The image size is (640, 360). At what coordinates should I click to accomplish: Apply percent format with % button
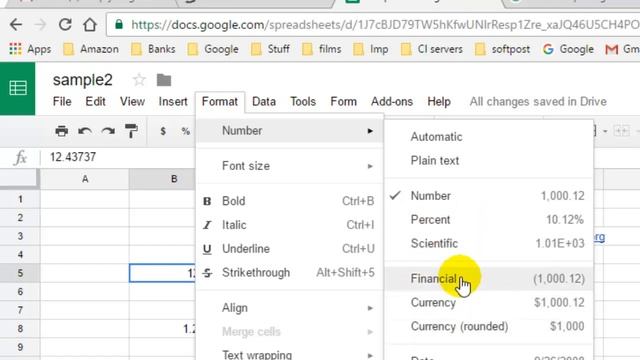point(186,131)
